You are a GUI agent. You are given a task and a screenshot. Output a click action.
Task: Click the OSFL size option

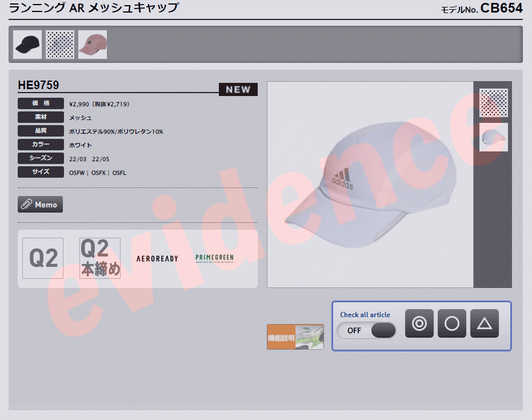click(119, 173)
